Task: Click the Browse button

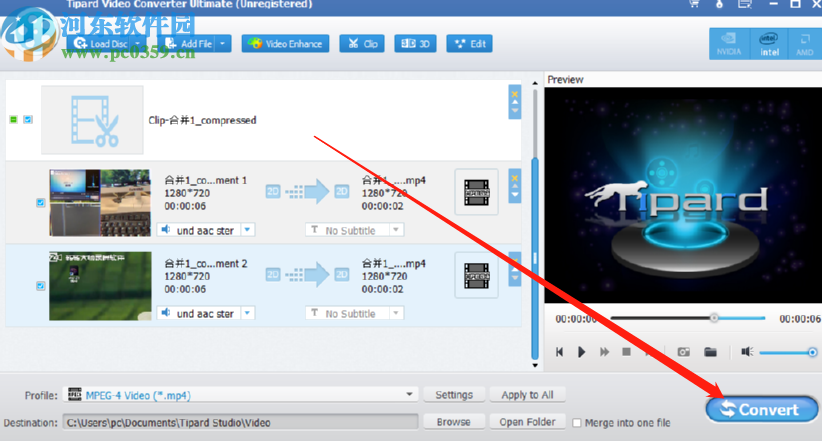Action: pos(454,422)
